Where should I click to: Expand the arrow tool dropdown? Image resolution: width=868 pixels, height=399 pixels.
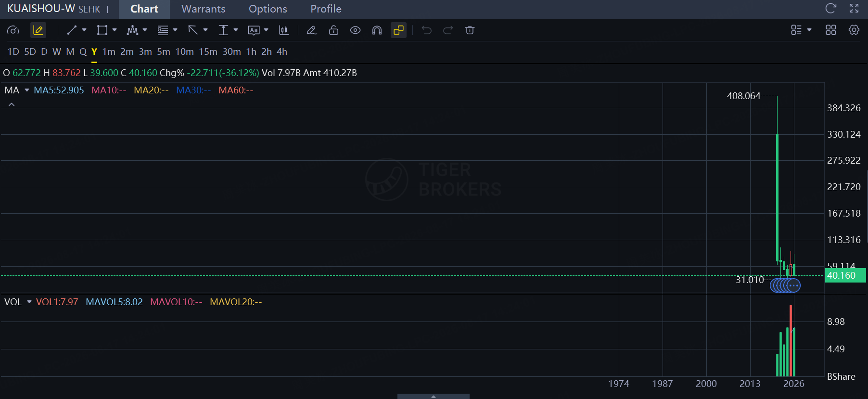(x=205, y=30)
